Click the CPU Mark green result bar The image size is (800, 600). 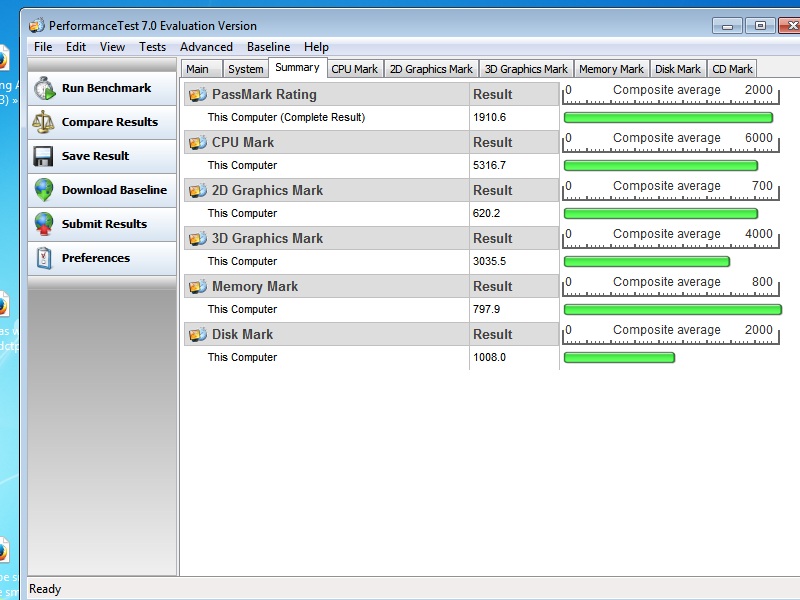coord(661,166)
